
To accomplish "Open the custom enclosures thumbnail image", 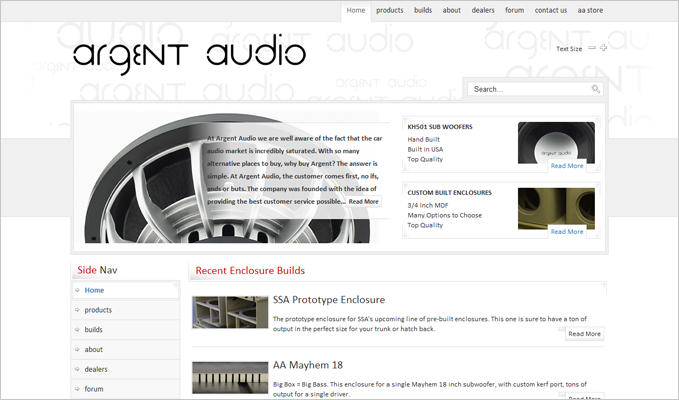I will (556, 208).
